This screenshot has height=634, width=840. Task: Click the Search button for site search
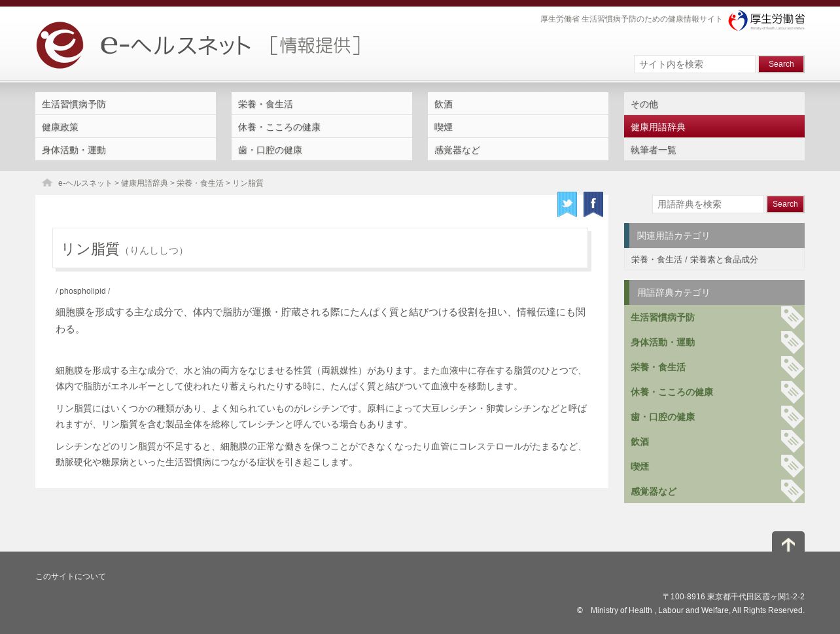coord(781,64)
